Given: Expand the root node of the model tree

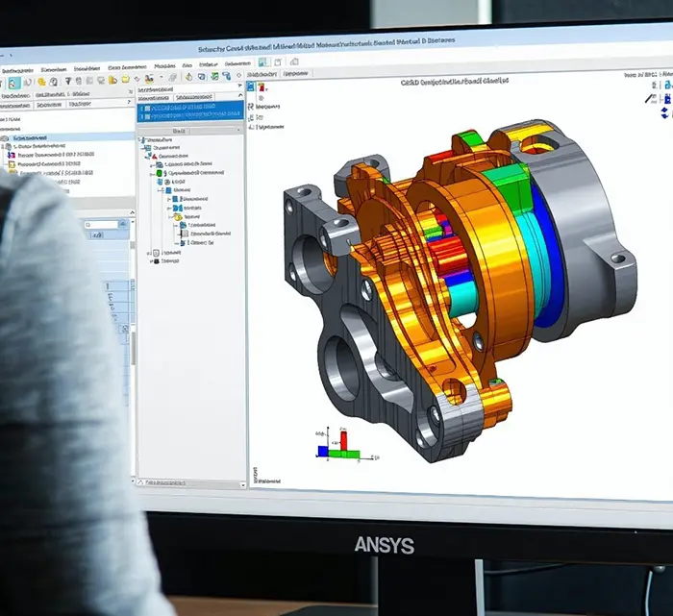Looking at the screenshot, I should pyautogui.click(x=141, y=140).
